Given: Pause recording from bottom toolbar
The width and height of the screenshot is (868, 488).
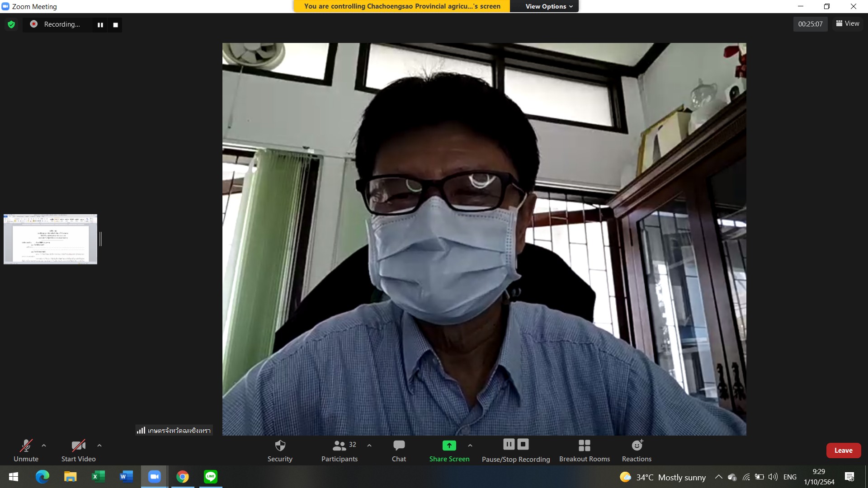Looking at the screenshot, I should (x=509, y=445).
